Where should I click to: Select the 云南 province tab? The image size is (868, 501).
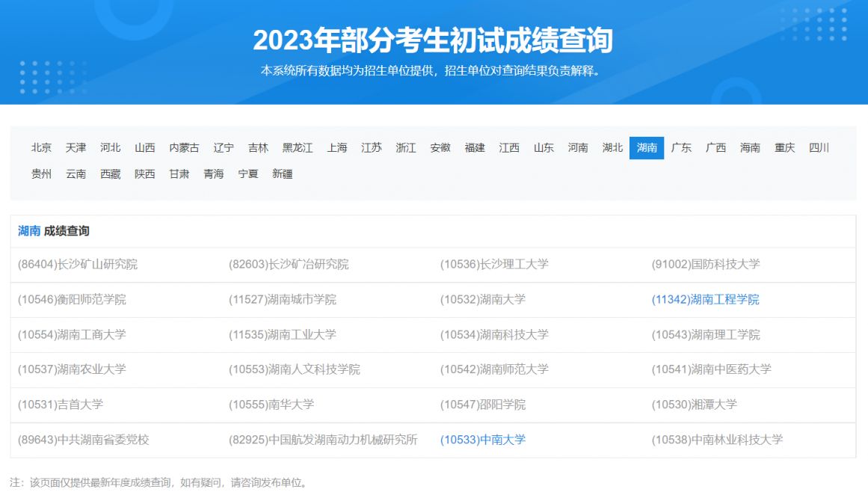(76, 173)
